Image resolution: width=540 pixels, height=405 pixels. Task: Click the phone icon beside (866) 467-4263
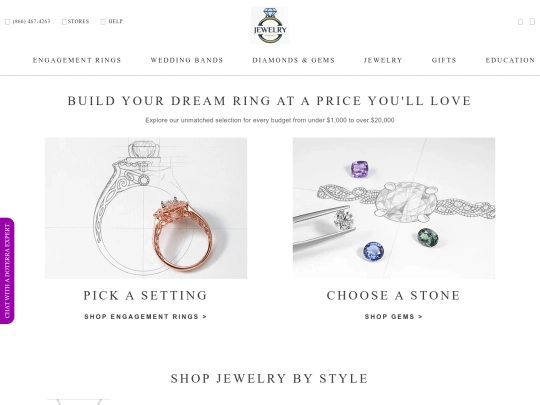[8, 22]
